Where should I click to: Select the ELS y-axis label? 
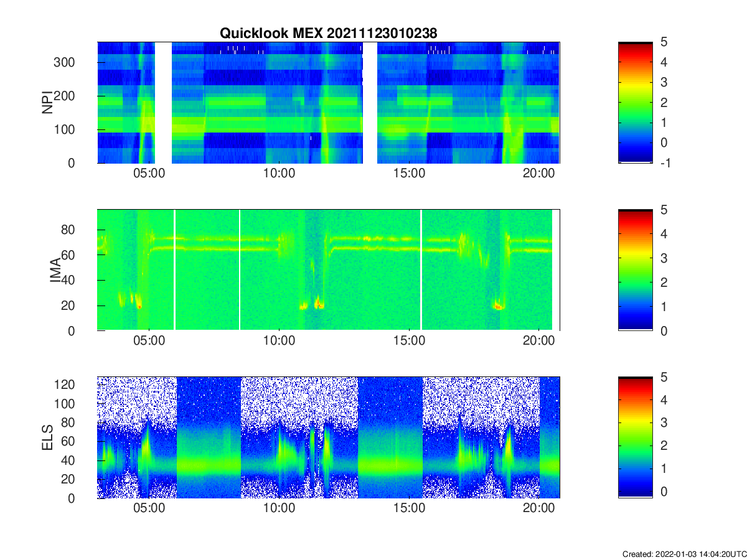pyautogui.click(x=47, y=438)
